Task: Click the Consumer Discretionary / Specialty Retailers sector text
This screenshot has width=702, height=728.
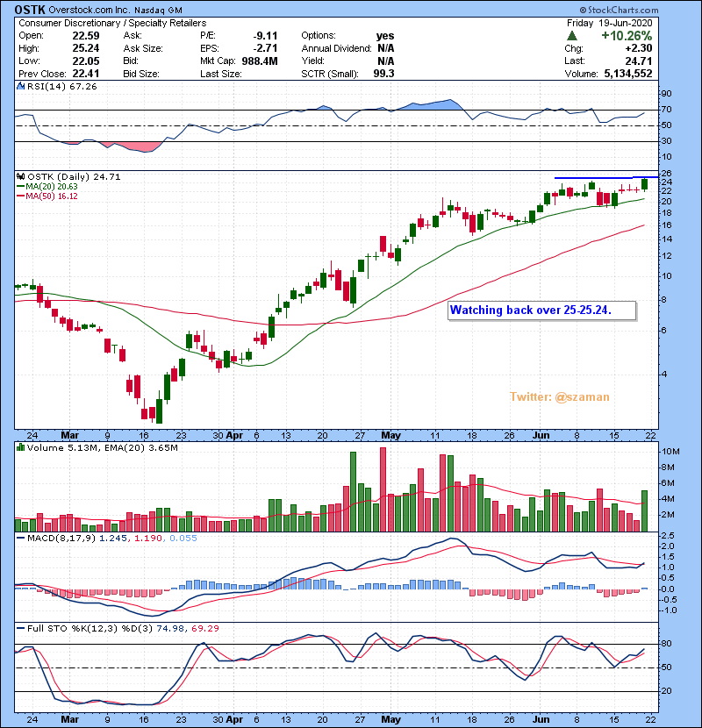Action: (x=112, y=23)
